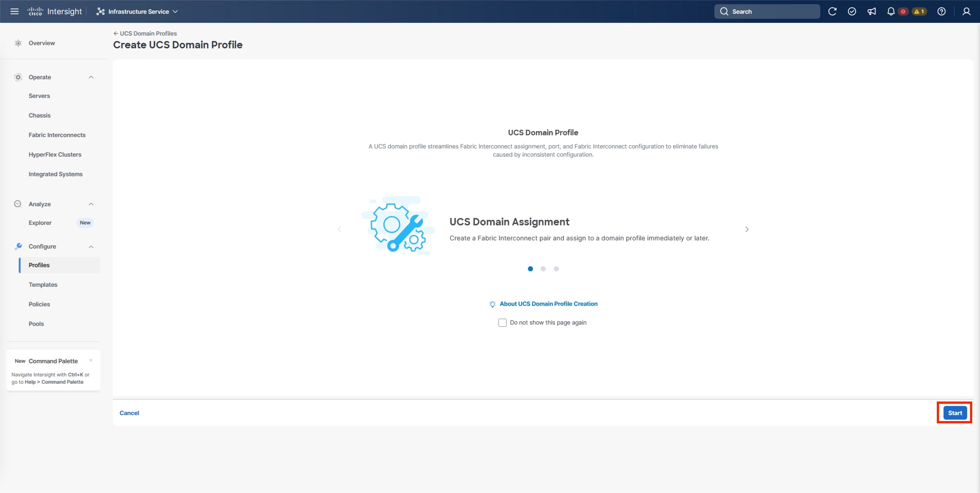
Task: Click the refresh icon in the top bar
Action: click(x=832, y=11)
